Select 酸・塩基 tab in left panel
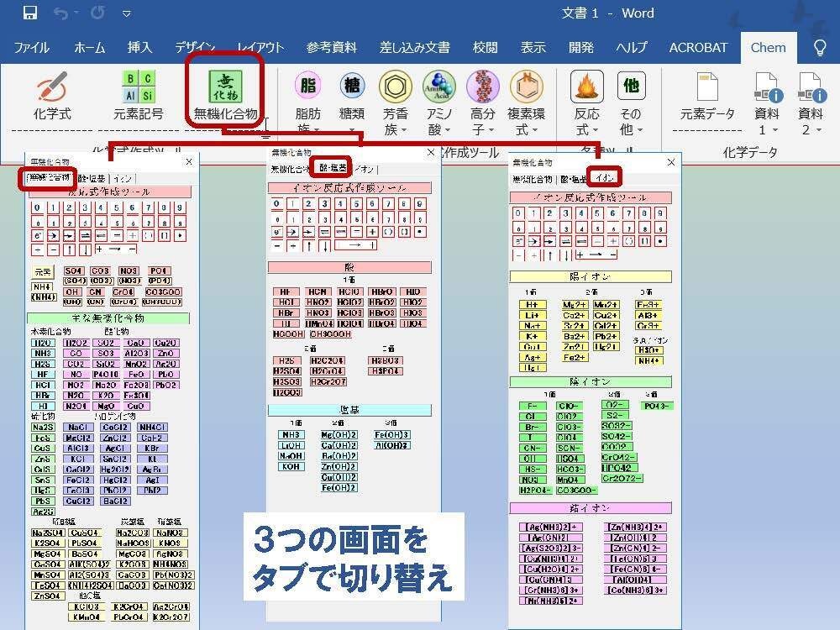Image resolution: width=840 pixels, height=630 pixels. [x=92, y=178]
